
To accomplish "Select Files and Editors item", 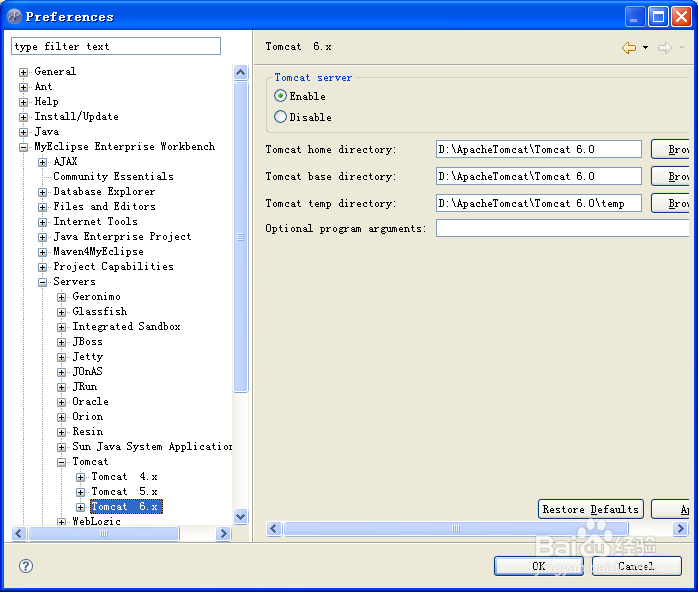I will (104, 207).
